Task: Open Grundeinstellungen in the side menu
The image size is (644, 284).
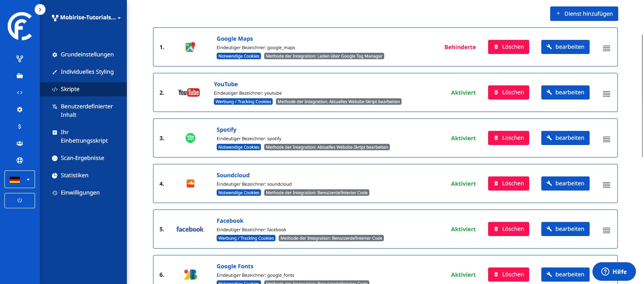Action: [87, 54]
